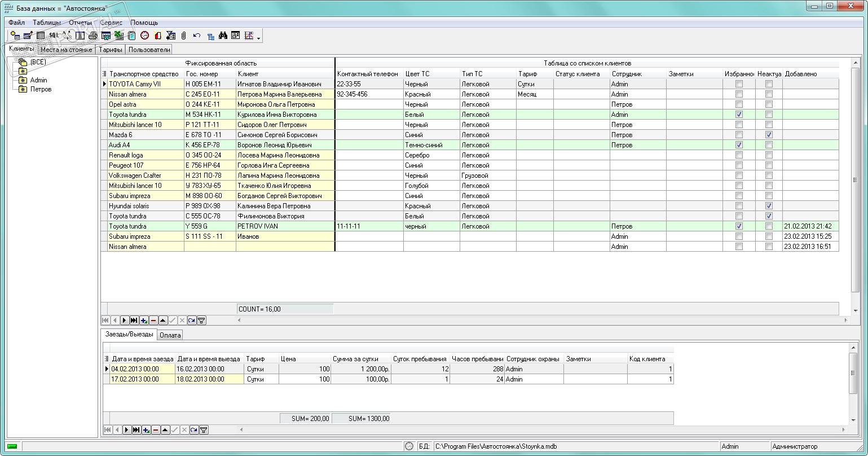Open the Отчеты menu
The width and height of the screenshot is (868, 456).
pyautogui.click(x=80, y=23)
